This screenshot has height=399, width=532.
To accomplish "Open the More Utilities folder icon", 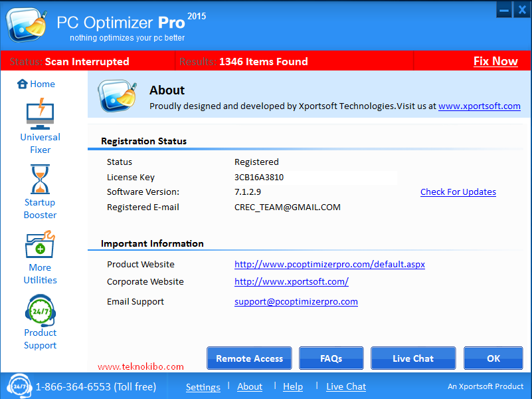I will point(40,245).
